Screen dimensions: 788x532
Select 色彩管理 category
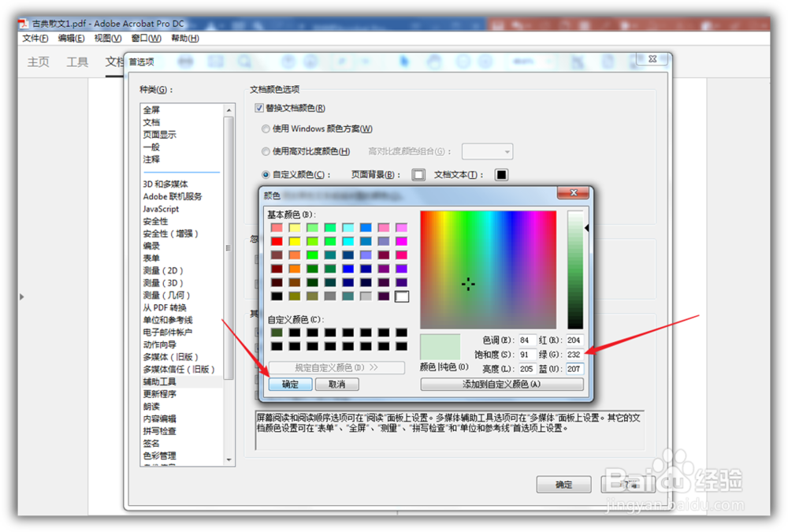159,456
